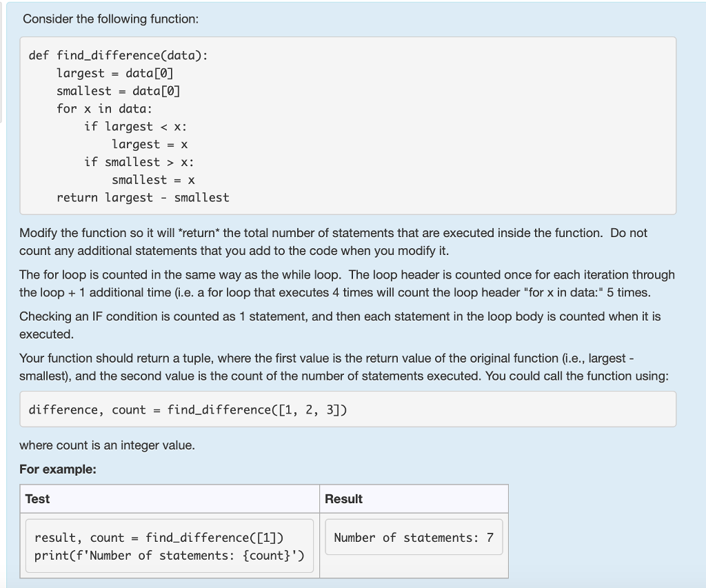706x588 pixels.
Task: Click the paragraph starting 'The for loop is counted'
Action: point(347,283)
